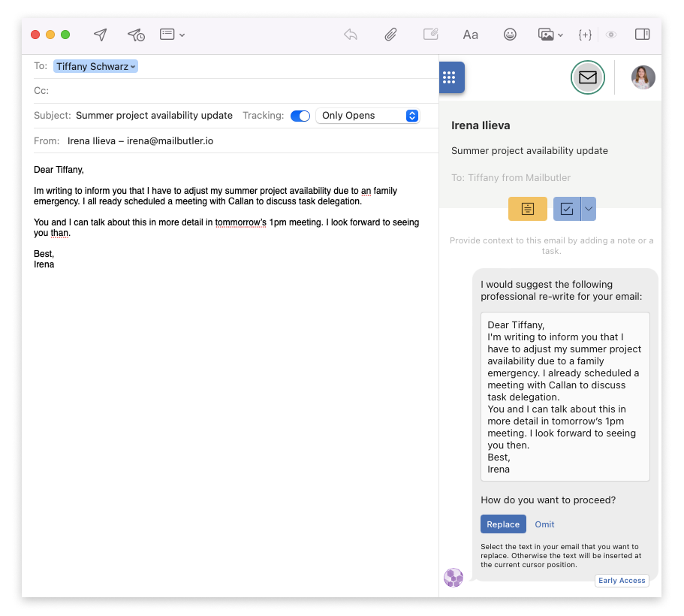
Task: Open the Only Opens tracking dropdown
Action: point(367,116)
